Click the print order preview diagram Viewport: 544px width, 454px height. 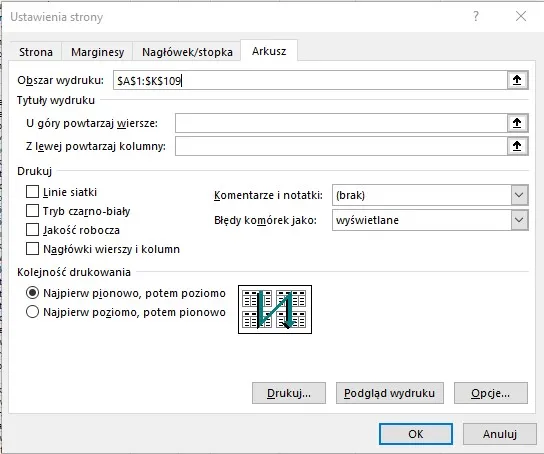pyautogui.click(x=275, y=309)
